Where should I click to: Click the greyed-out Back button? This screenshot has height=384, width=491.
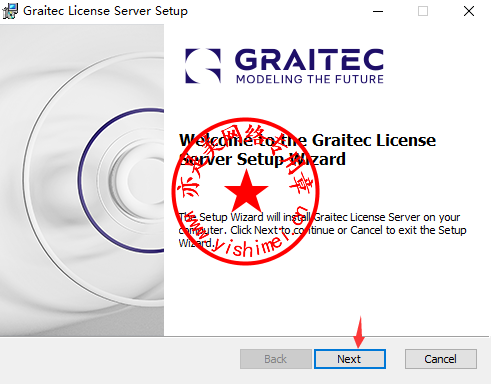point(276,359)
